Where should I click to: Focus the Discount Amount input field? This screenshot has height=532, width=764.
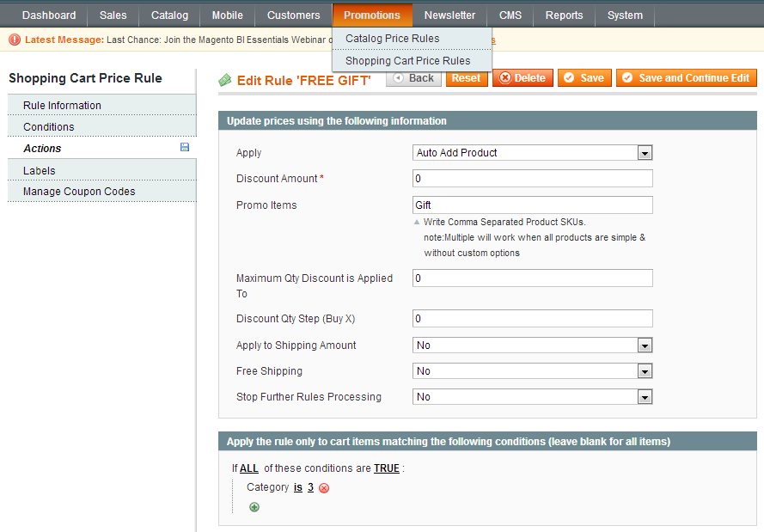click(532, 179)
